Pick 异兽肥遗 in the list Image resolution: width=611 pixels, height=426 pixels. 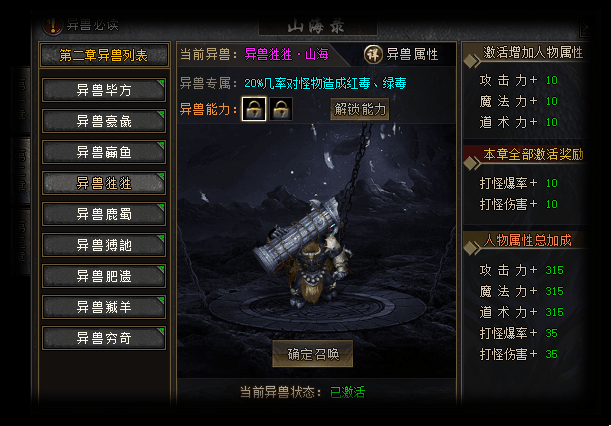(104, 276)
